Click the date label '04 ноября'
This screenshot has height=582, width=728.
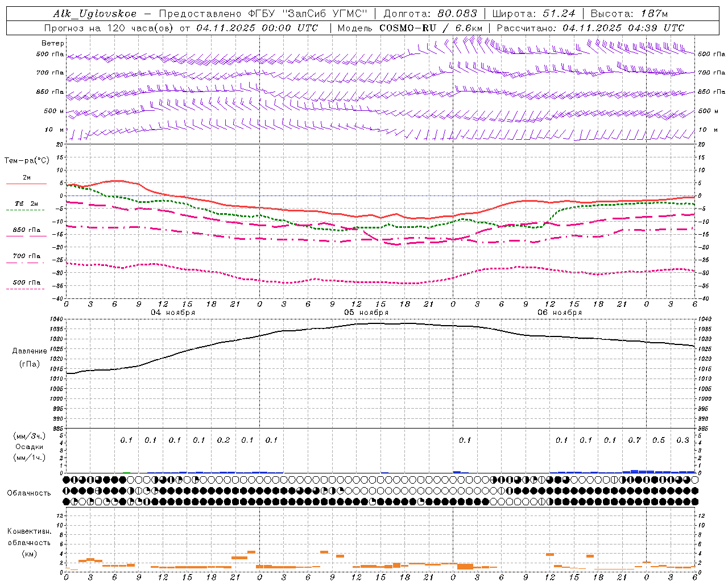pos(173,313)
